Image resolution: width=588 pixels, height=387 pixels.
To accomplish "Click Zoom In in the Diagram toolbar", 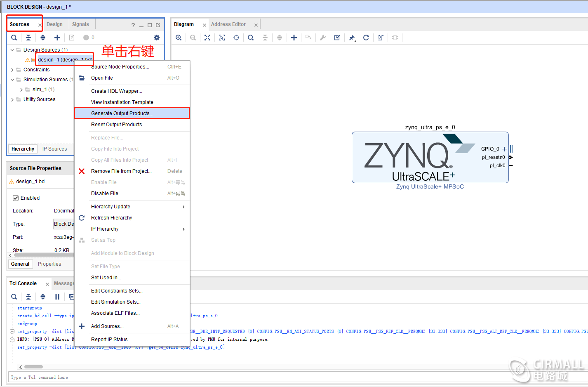I will [x=179, y=38].
